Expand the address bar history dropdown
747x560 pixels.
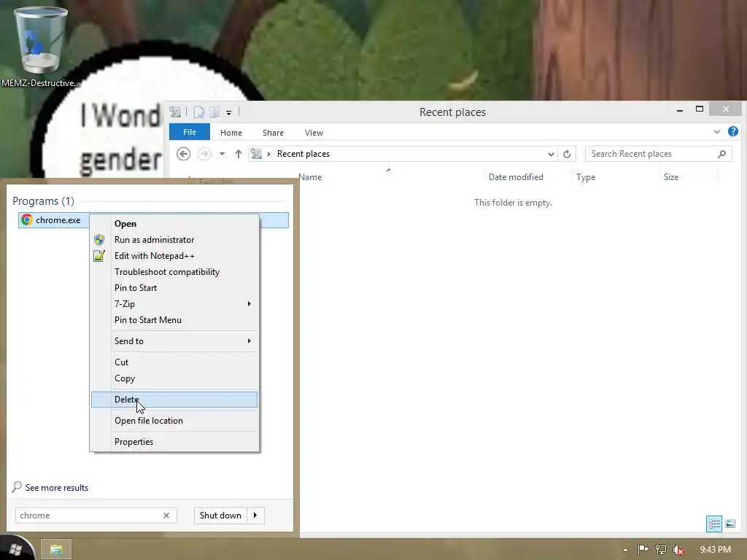[551, 154]
